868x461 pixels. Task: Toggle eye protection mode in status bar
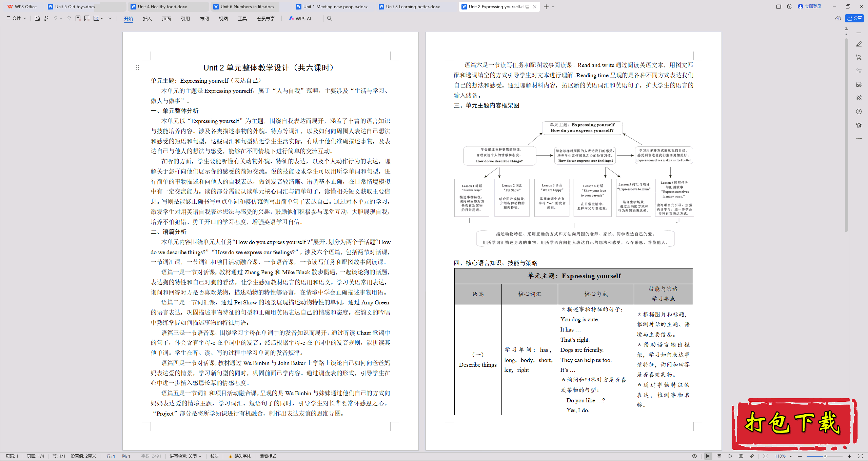pyautogui.click(x=694, y=456)
